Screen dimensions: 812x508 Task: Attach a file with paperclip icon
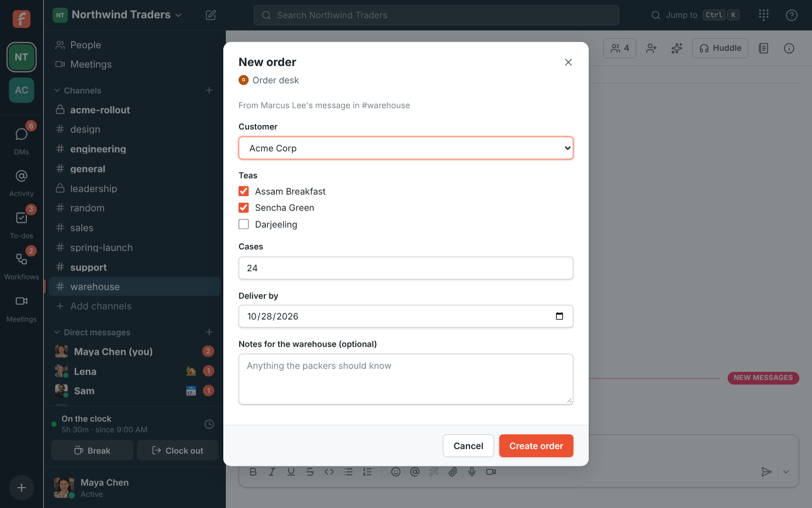coord(453,472)
